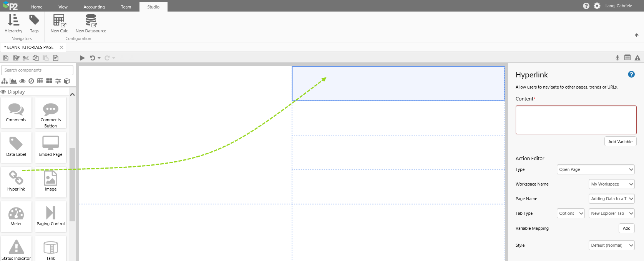Create a New Calc
The height and width of the screenshot is (261, 644).
[59, 23]
